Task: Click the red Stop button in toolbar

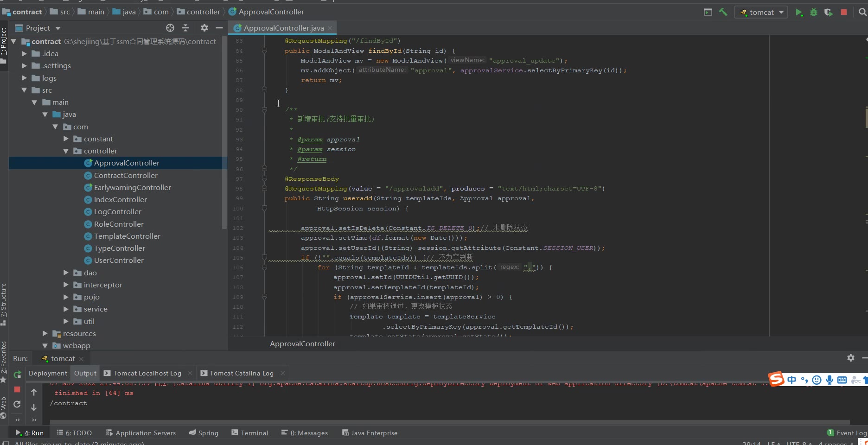Action: coord(844,13)
